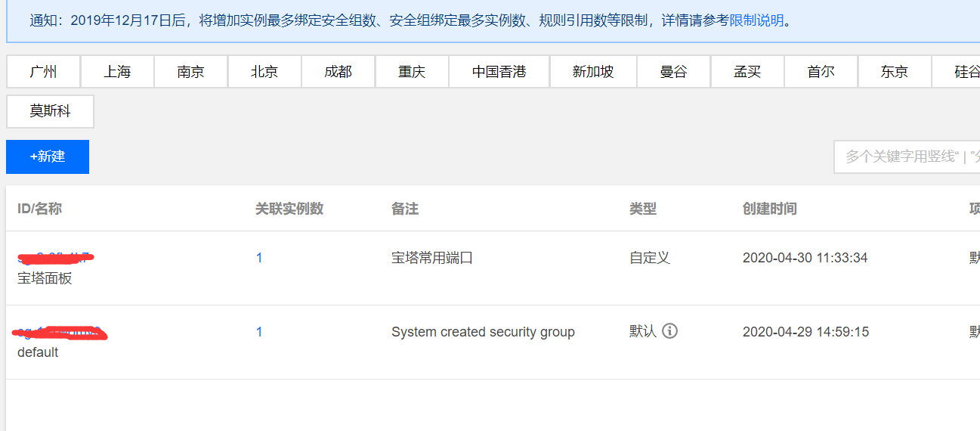Screen dimensions: 980x431
Task: Choose the 新加坡 region tab
Action: click(593, 72)
